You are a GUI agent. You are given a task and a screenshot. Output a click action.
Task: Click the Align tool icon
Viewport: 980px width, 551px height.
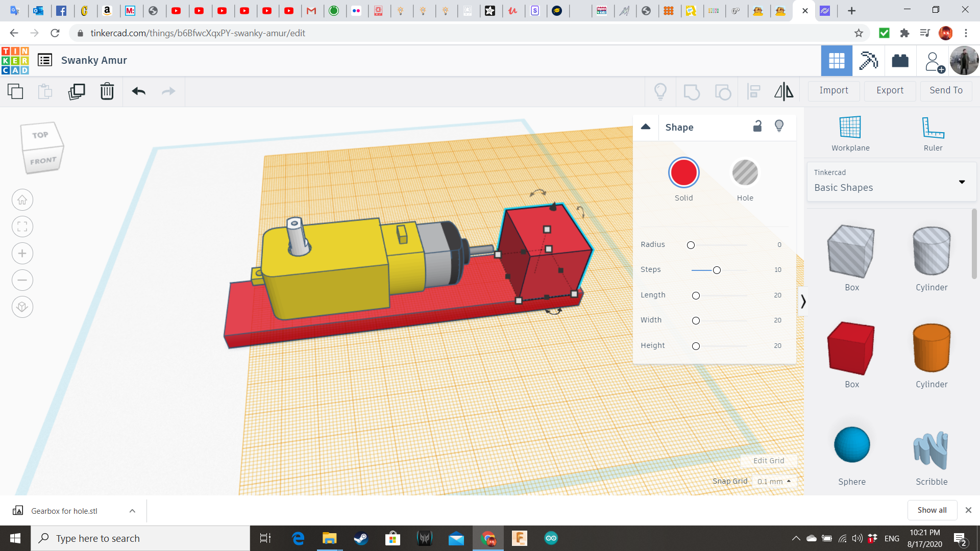753,91
